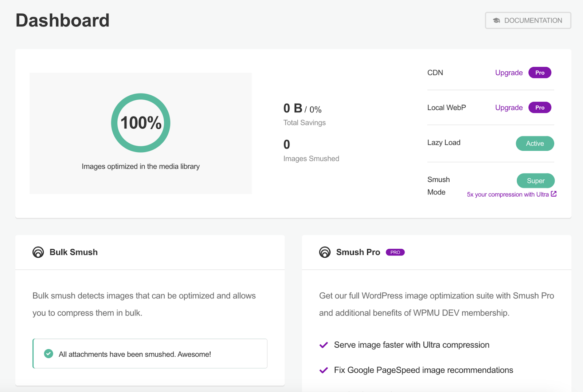Viewport: 583px width, 392px height.
Task: Click the All attachments have been smushed notice text
Action: tap(135, 354)
